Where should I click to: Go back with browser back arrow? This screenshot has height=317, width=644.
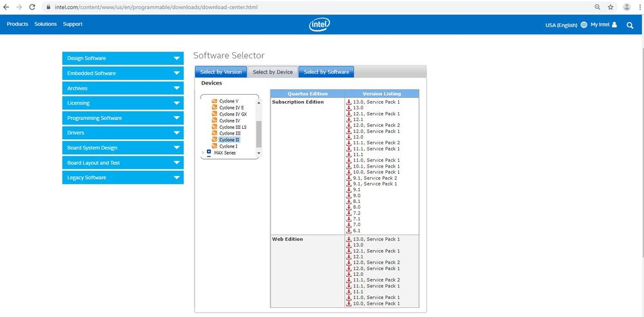click(x=6, y=7)
